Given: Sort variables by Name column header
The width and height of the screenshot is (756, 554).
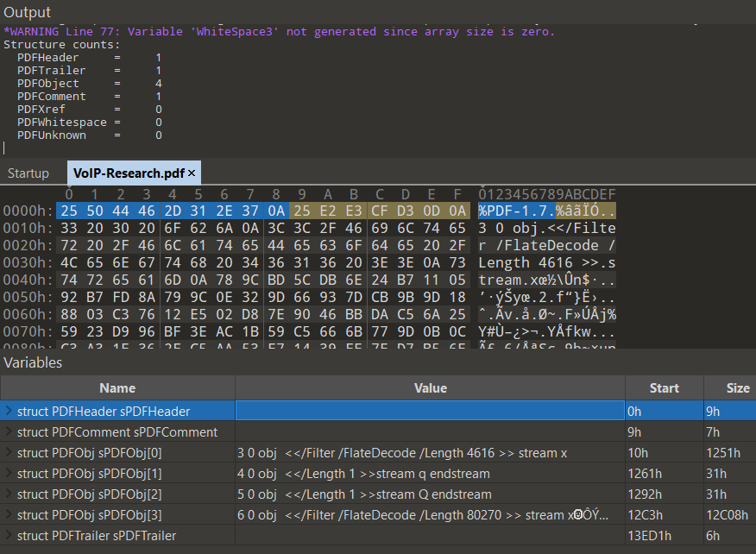Looking at the screenshot, I should click(117, 388).
